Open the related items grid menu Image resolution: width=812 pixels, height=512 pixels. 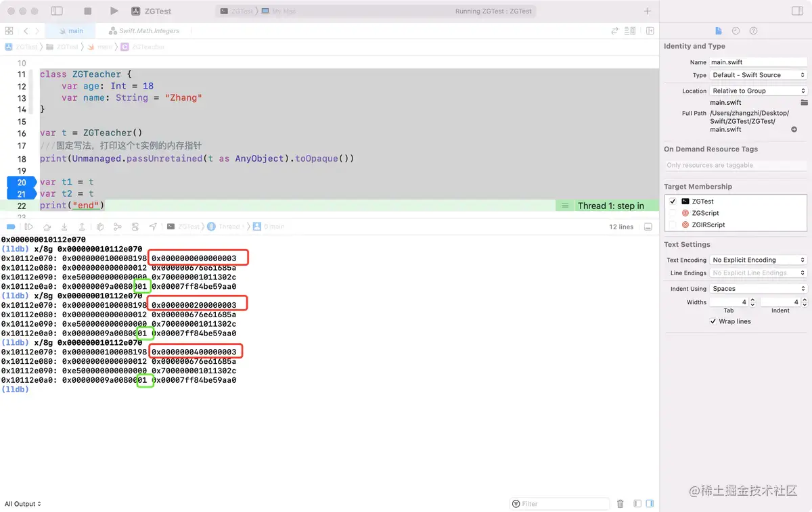[9, 31]
